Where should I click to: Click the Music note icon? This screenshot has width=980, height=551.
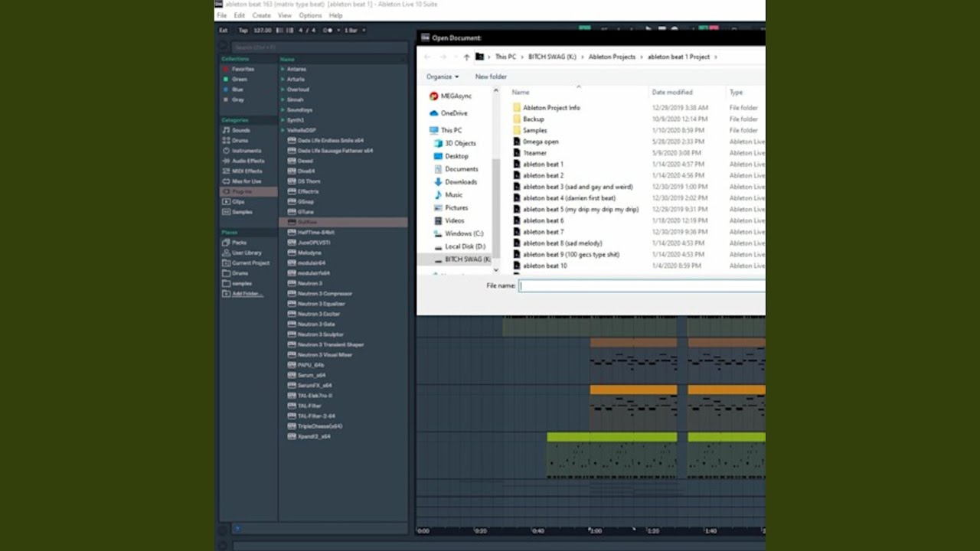point(438,195)
